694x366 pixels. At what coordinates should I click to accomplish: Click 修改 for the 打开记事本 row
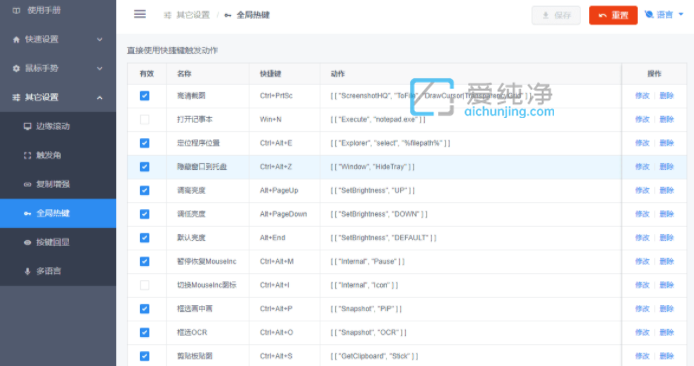[642, 119]
